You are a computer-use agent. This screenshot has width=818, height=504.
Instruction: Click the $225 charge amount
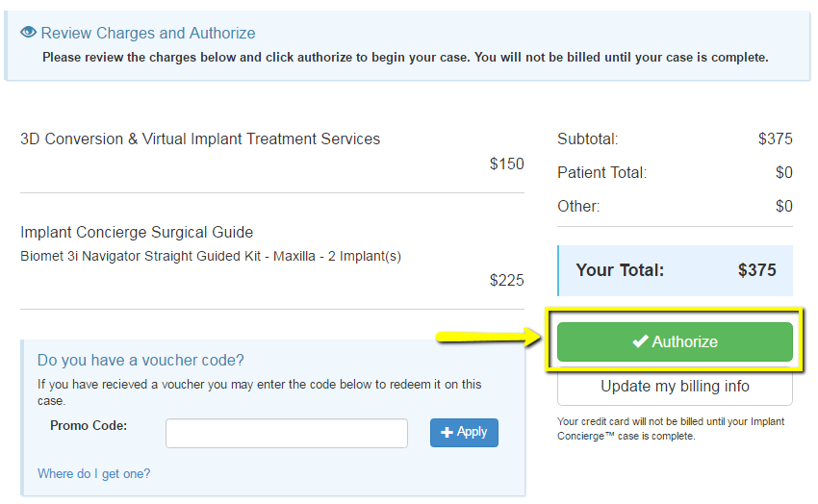[x=506, y=280]
